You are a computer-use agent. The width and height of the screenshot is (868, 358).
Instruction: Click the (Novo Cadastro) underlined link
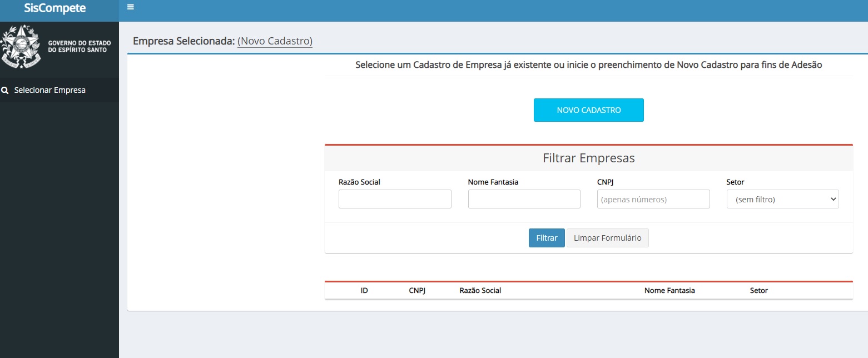point(275,41)
